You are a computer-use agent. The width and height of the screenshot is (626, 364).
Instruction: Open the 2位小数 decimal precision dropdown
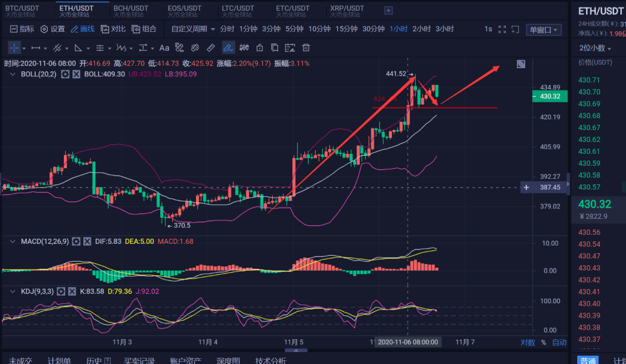(x=595, y=48)
